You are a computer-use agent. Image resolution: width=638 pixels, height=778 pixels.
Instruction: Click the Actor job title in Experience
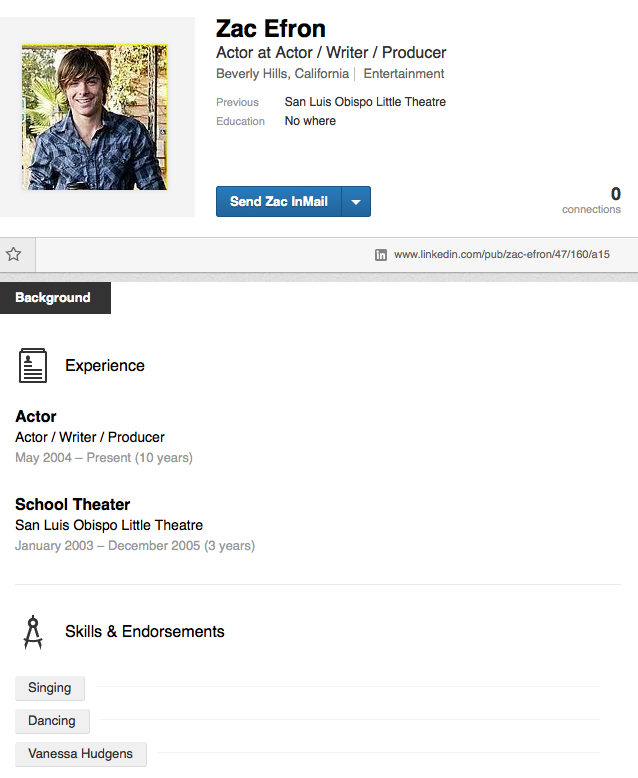click(x=36, y=416)
